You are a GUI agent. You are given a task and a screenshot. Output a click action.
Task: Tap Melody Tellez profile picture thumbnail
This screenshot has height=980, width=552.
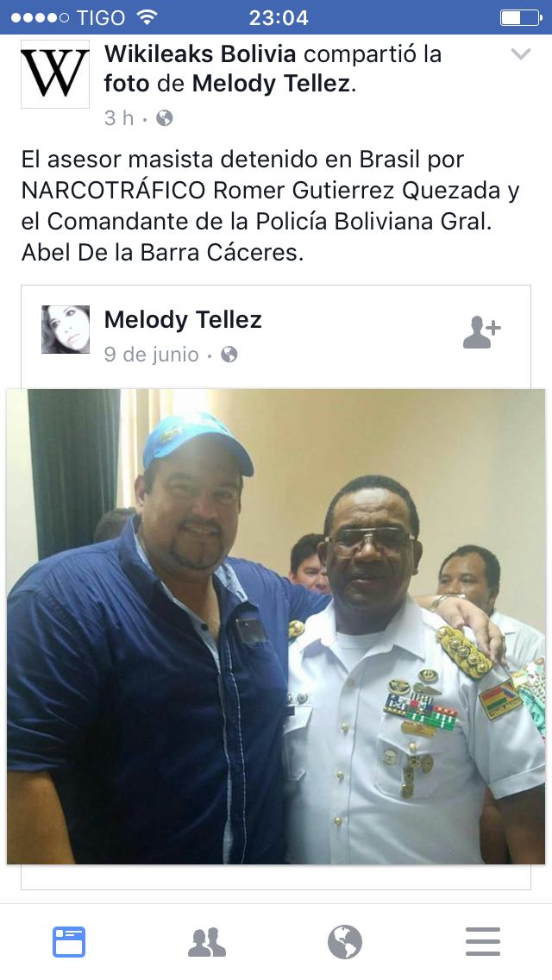tap(66, 330)
